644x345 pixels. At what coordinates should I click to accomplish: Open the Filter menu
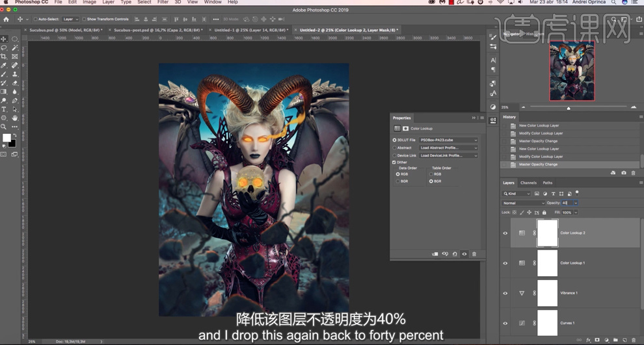click(x=163, y=3)
